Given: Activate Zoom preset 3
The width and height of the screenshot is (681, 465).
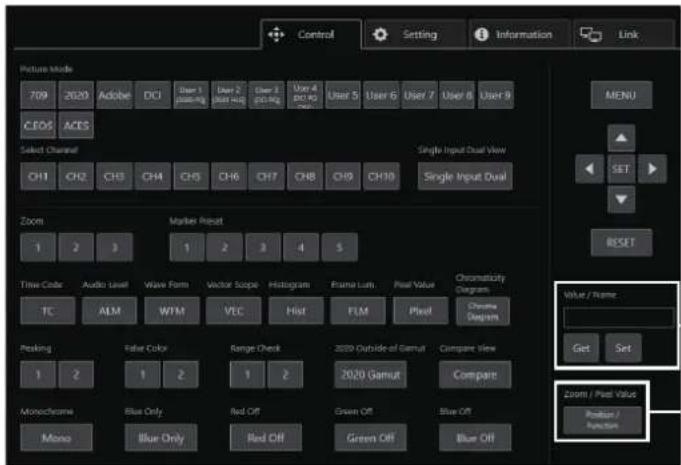Looking at the screenshot, I should coord(115,247).
